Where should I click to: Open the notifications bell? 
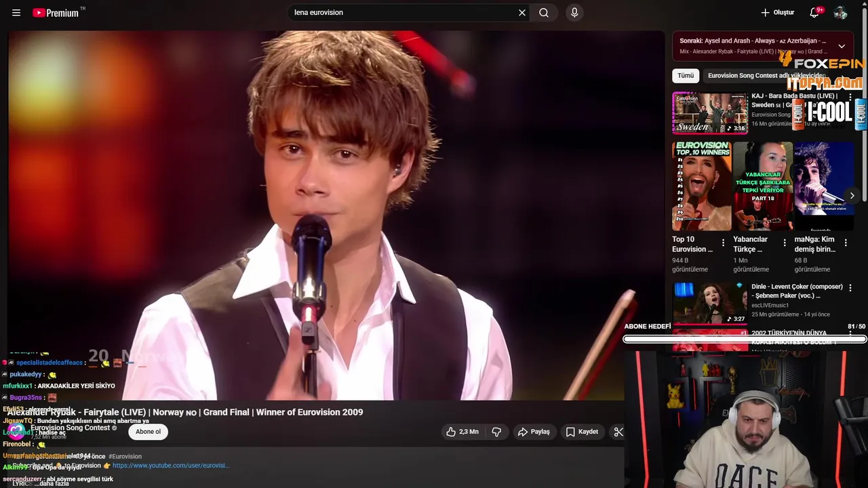click(815, 13)
